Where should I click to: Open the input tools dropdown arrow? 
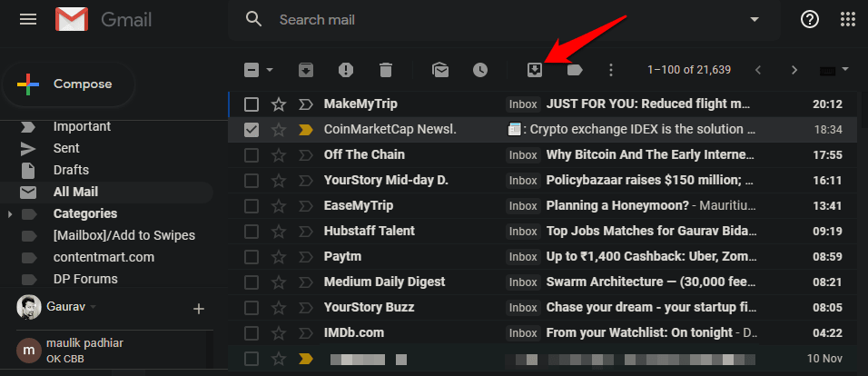pos(844,70)
